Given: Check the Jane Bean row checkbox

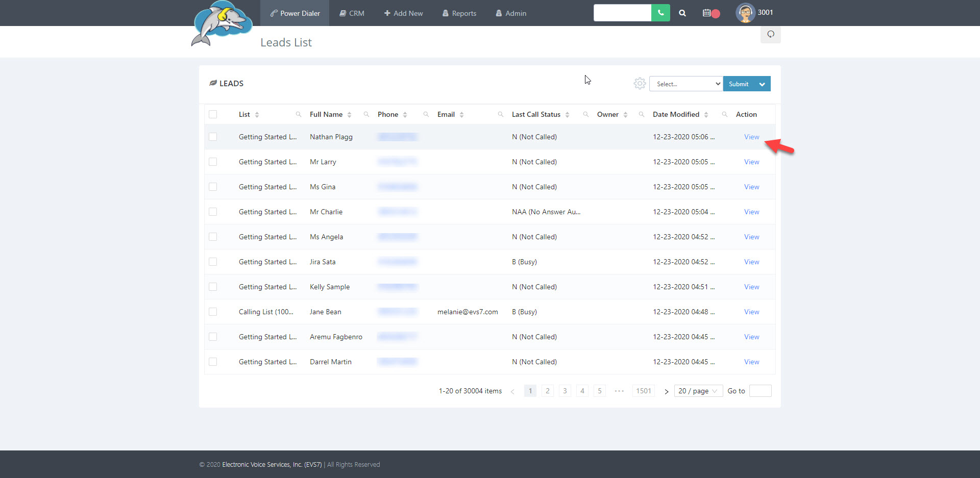Looking at the screenshot, I should point(213,312).
